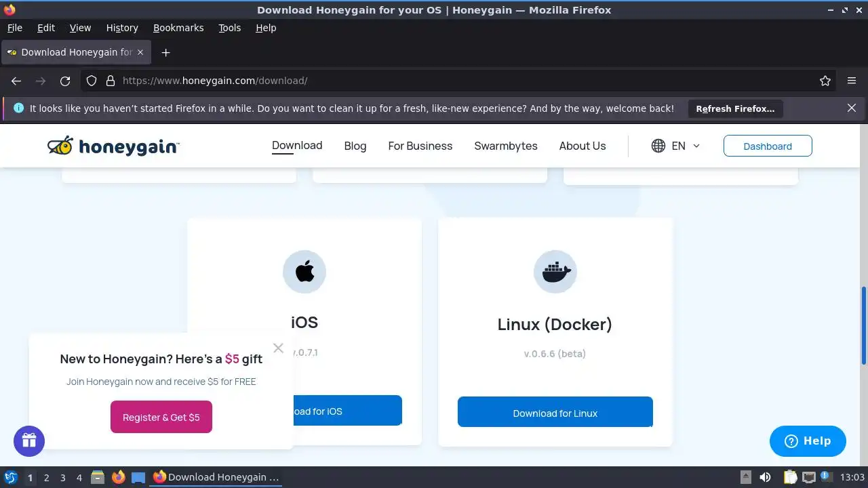Close the $5 gift popup
Viewport: 868px width, 488px height.
[278, 348]
